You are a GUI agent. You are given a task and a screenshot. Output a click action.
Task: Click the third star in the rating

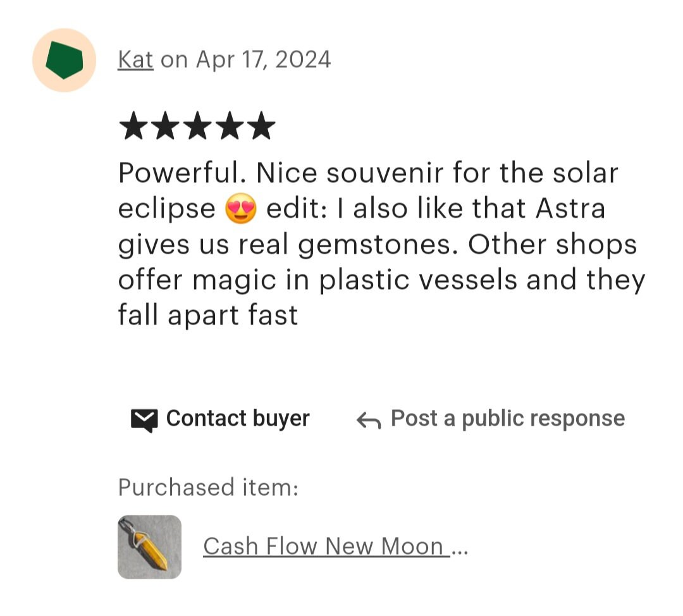197,125
